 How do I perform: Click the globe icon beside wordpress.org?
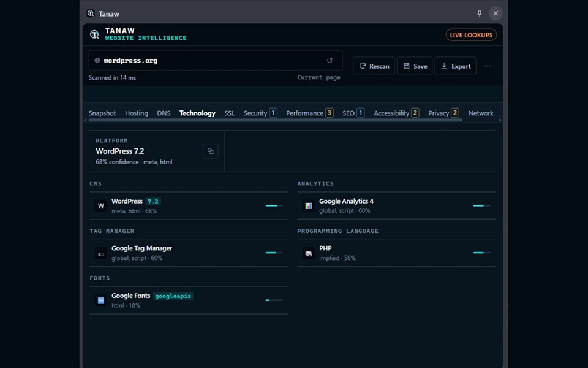point(97,61)
